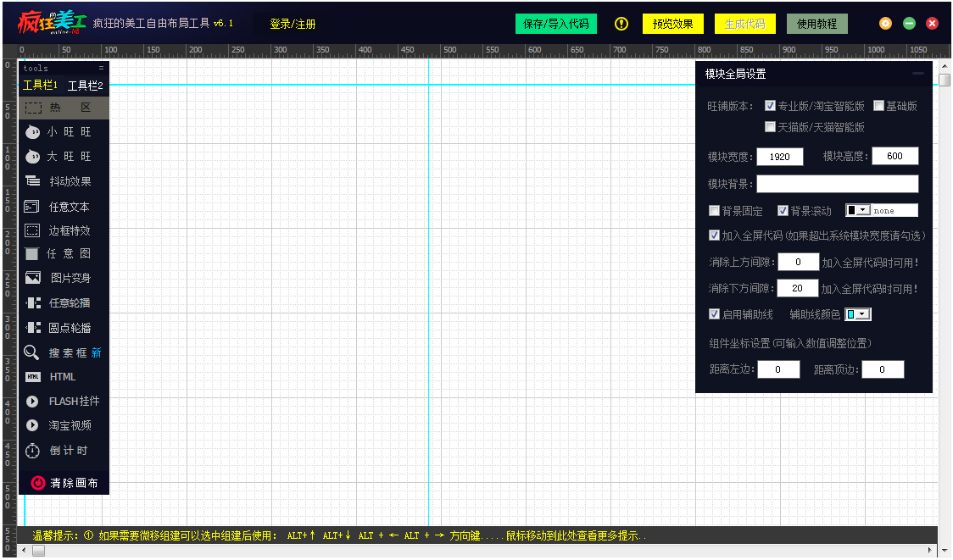Add a FLASH挂件 widget

pyautogui.click(x=64, y=402)
